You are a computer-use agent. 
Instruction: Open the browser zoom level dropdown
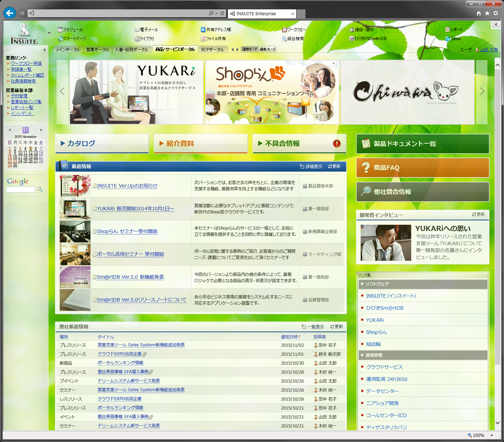point(492,435)
